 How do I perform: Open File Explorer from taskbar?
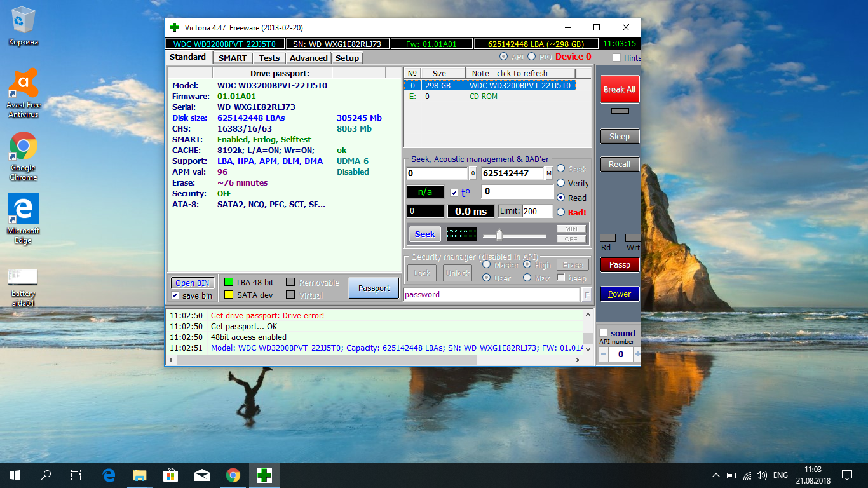tap(139, 475)
